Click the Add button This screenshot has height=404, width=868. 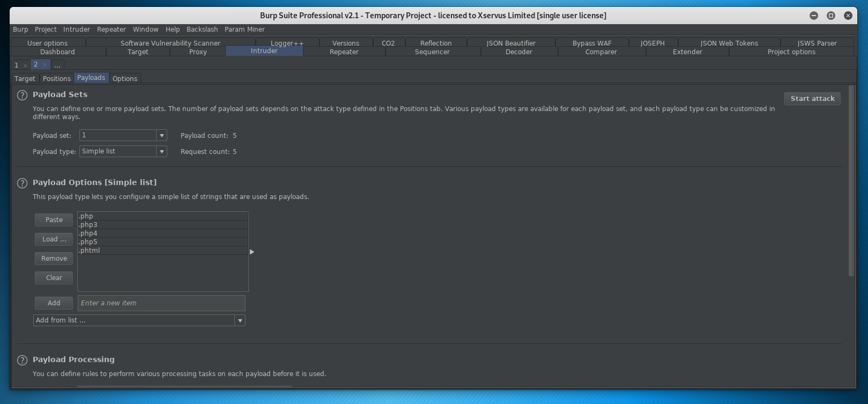click(x=54, y=303)
